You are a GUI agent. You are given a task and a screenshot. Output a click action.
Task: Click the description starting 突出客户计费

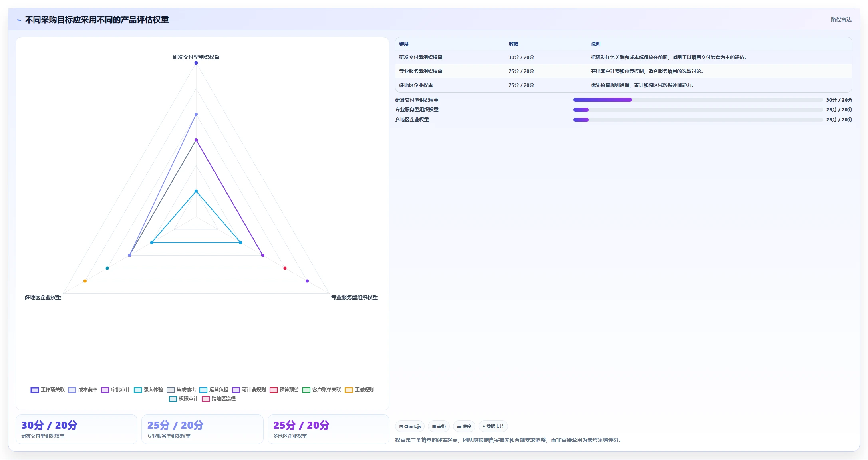(648, 71)
